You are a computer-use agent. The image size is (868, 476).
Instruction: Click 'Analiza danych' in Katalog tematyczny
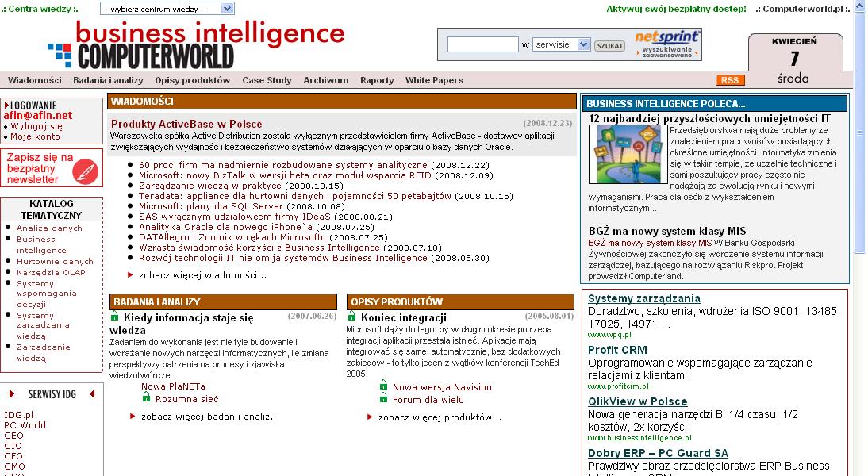point(49,228)
